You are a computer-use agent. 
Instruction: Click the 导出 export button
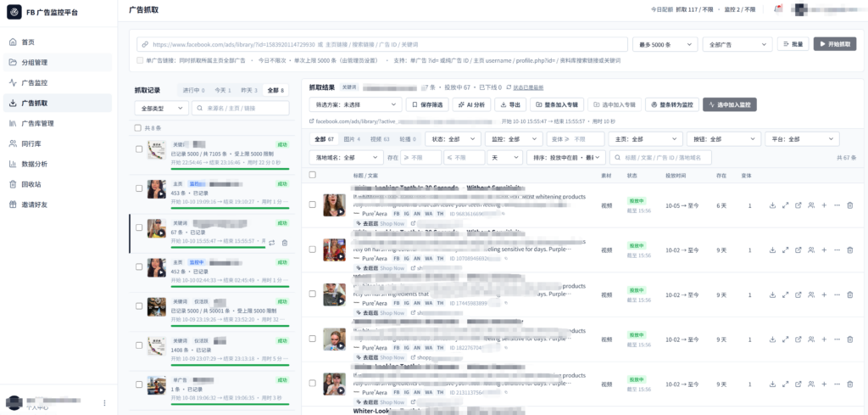pyautogui.click(x=509, y=104)
